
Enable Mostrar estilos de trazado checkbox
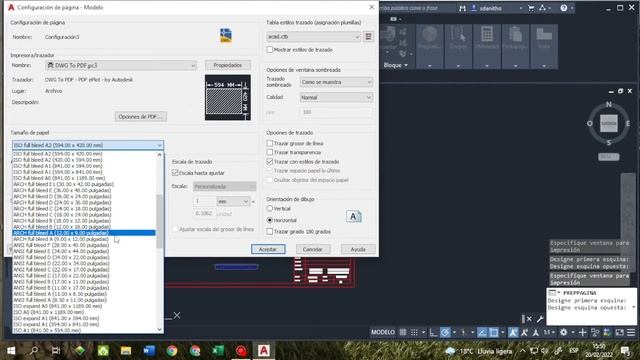coord(269,49)
